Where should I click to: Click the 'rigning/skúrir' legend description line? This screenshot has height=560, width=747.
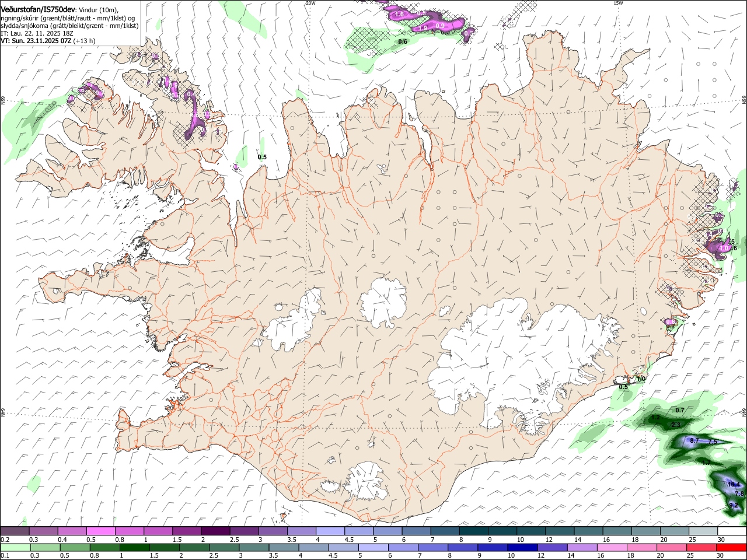point(68,18)
